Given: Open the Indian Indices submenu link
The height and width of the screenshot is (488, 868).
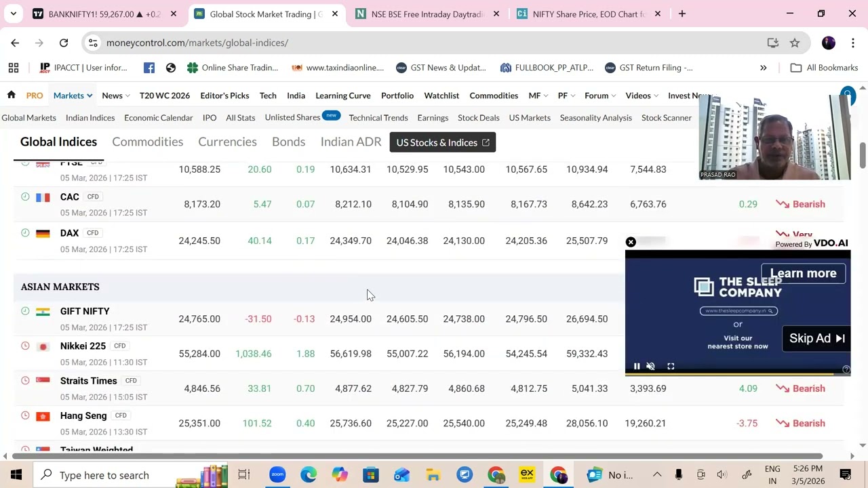Looking at the screenshot, I should [90, 118].
